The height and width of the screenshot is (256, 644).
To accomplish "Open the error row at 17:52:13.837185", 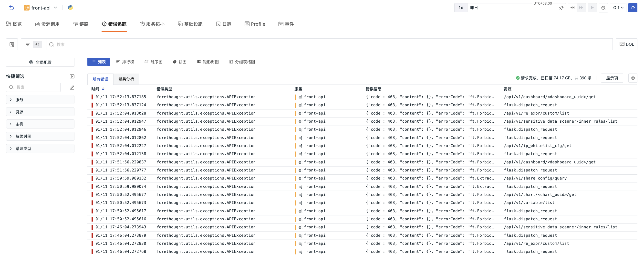I will click(362, 97).
